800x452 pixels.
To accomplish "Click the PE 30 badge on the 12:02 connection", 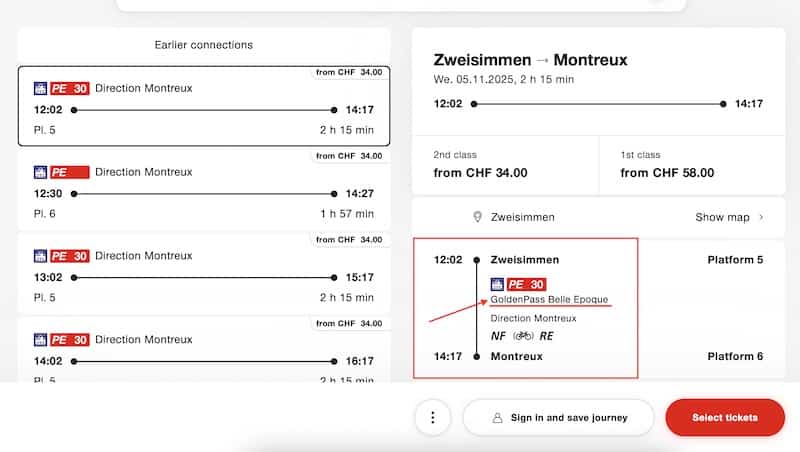I will (69, 88).
